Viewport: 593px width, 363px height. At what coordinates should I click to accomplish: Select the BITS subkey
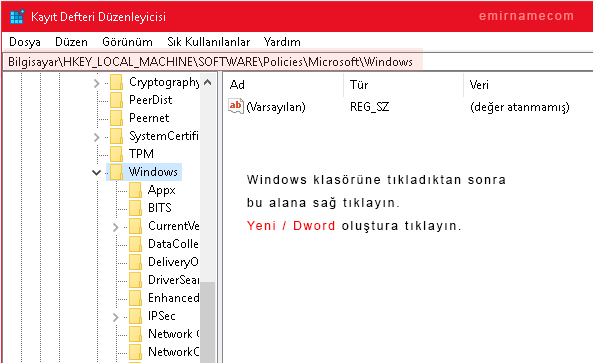[x=160, y=208]
